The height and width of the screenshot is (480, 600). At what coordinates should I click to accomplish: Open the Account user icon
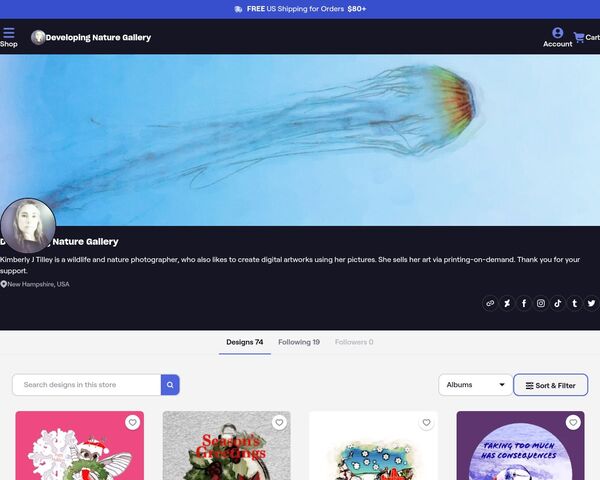pyautogui.click(x=557, y=37)
